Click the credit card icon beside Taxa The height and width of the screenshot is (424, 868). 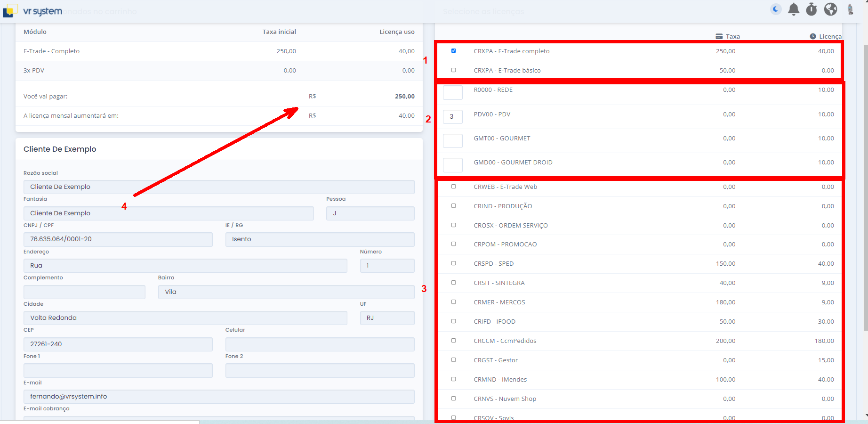click(719, 36)
